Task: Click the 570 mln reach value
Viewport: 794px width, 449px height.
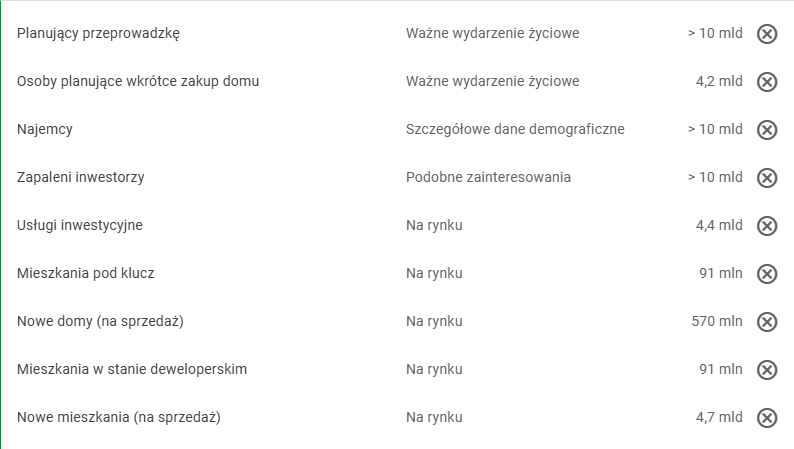Action: 717,321
